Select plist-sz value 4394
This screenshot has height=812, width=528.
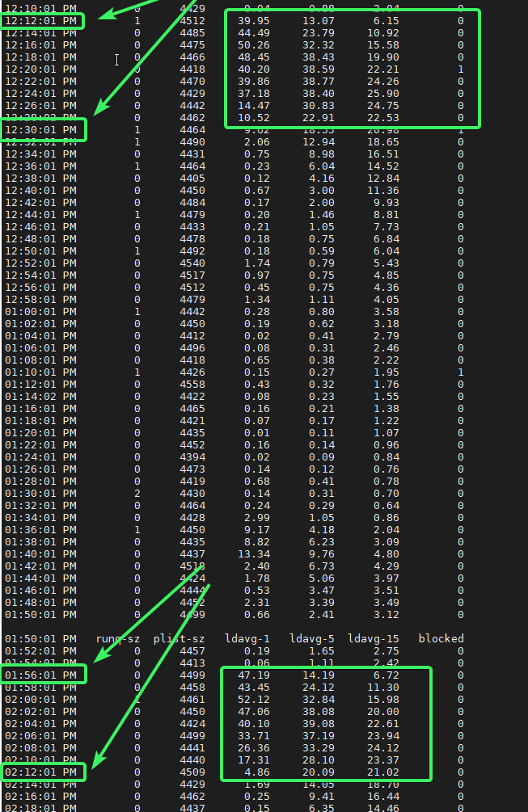coord(192,457)
